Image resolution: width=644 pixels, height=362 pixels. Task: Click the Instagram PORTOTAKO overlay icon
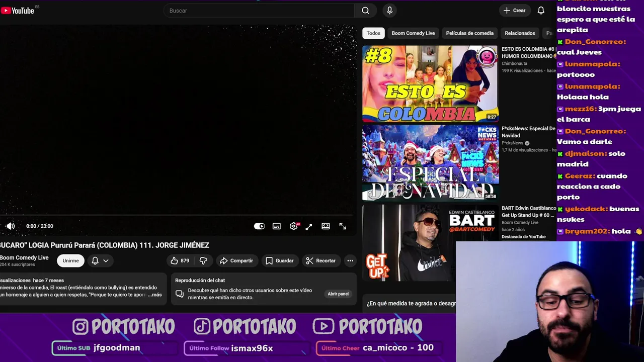pyautogui.click(x=80, y=327)
